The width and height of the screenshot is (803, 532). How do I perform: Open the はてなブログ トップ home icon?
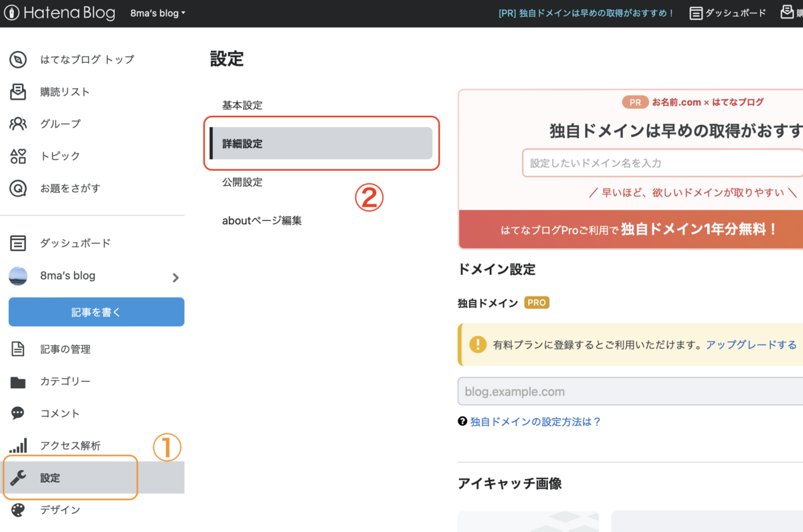point(18,59)
